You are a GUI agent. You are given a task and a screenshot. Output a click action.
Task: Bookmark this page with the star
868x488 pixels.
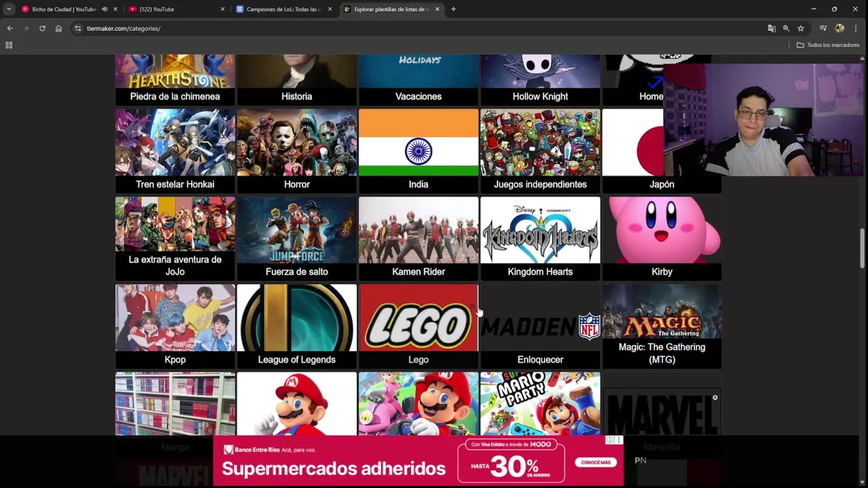(801, 28)
